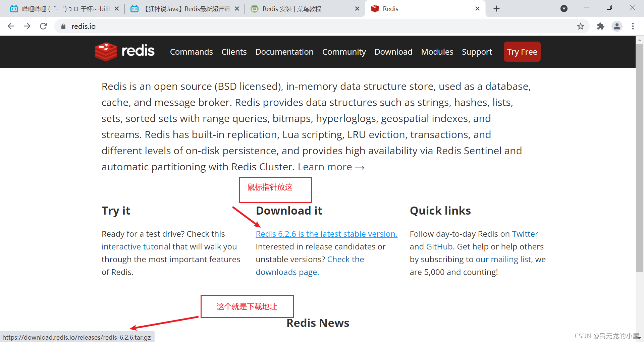Visit the GitHub link
This screenshot has height=342, width=644.
click(439, 247)
